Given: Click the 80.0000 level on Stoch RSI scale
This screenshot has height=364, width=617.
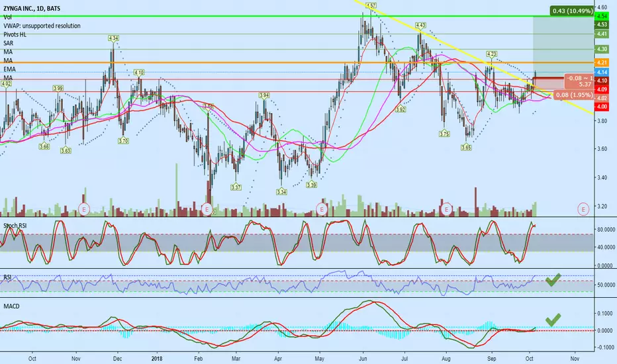Looking at the screenshot, I should point(606,229).
